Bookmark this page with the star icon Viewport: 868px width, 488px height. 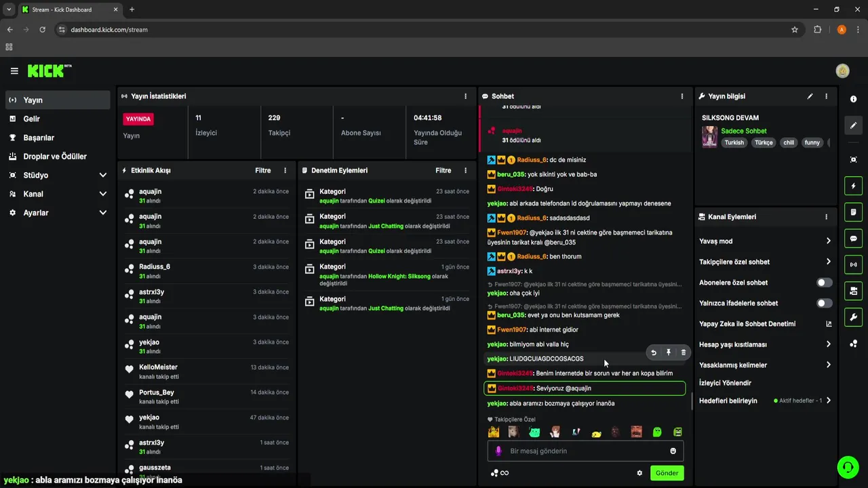tap(795, 30)
